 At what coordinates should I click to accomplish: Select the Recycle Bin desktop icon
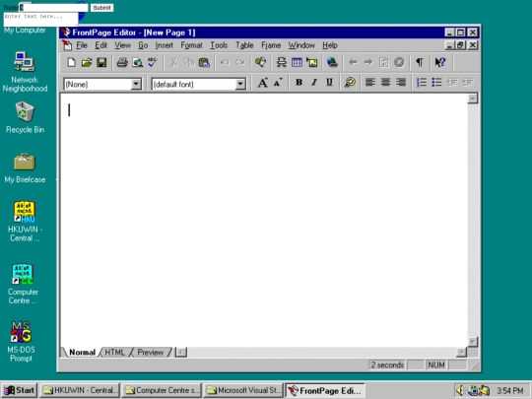(25, 117)
